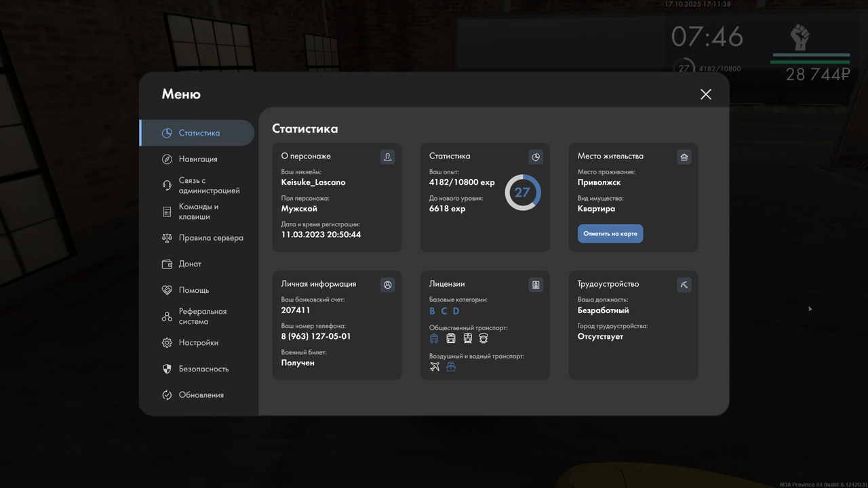The width and height of the screenshot is (868, 488).
Task: Click the captain cap transport license icon
Action: click(x=484, y=338)
